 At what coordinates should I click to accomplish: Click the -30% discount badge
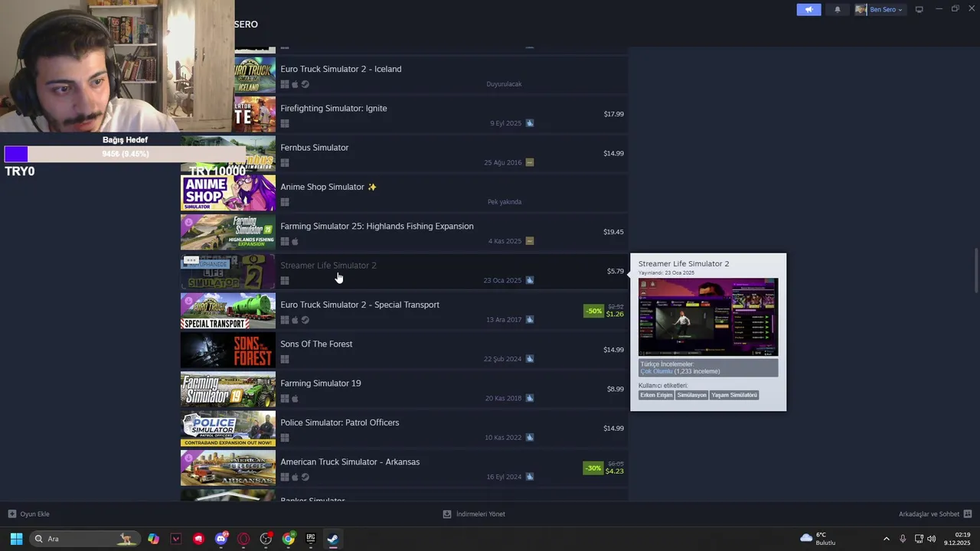[x=593, y=468]
